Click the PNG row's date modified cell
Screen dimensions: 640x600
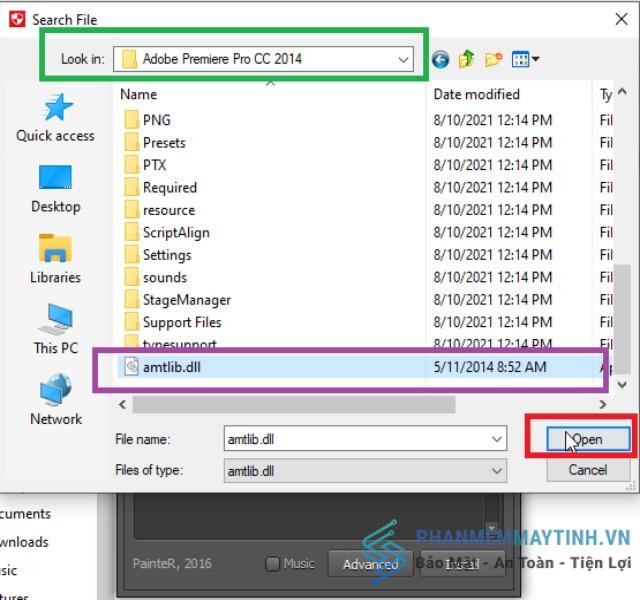click(x=493, y=120)
